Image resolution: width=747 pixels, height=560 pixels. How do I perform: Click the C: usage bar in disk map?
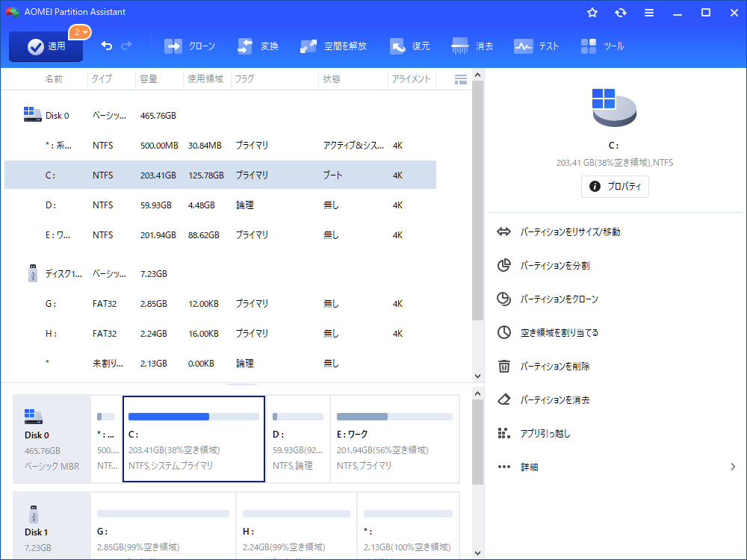coord(193,417)
